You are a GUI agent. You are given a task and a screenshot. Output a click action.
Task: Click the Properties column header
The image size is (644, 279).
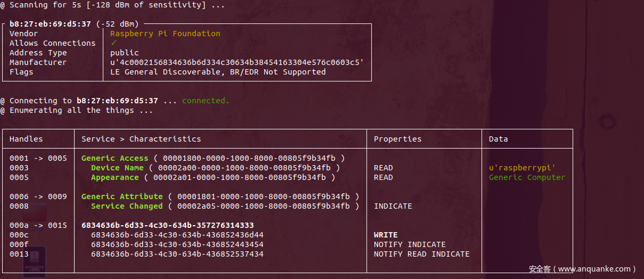pyautogui.click(x=397, y=139)
